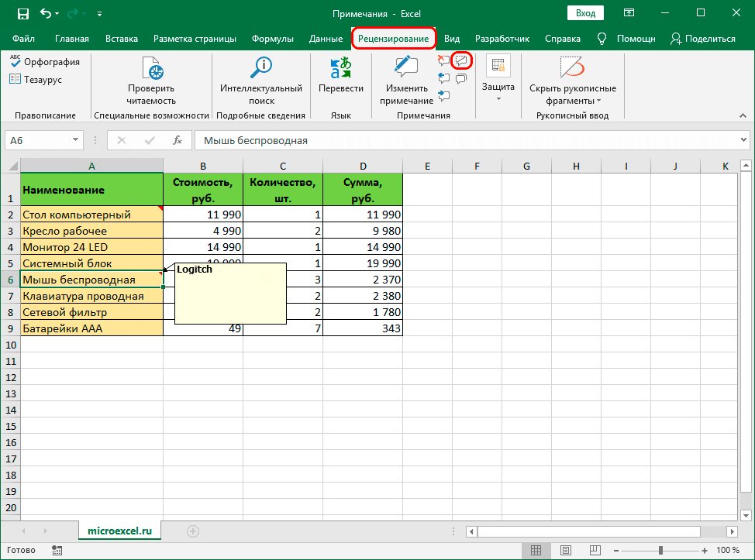Select the microexcel.ru sheet tab
Image resolution: width=755 pixels, height=560 pixels.
(119, 531)
